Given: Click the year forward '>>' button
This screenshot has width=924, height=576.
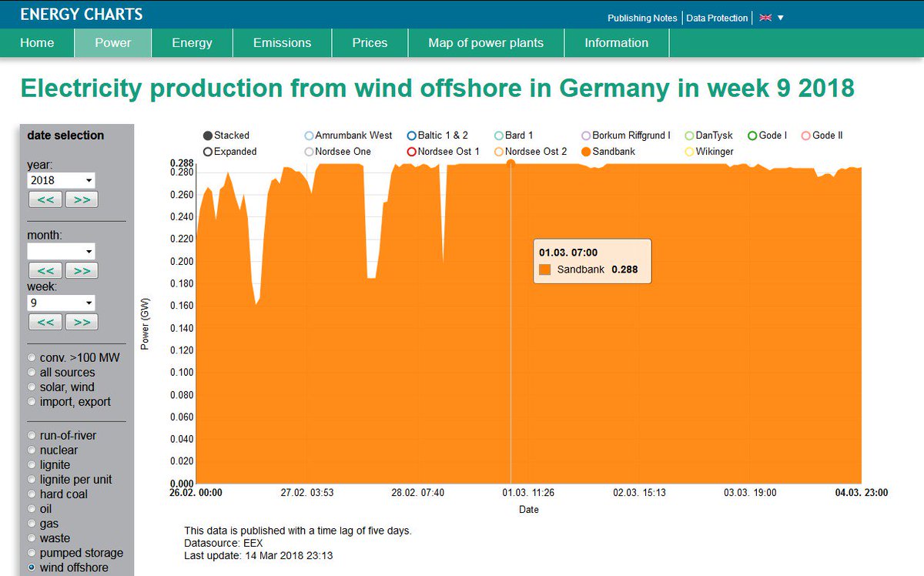Looking at the screenshot, I should tap(81, 199).
